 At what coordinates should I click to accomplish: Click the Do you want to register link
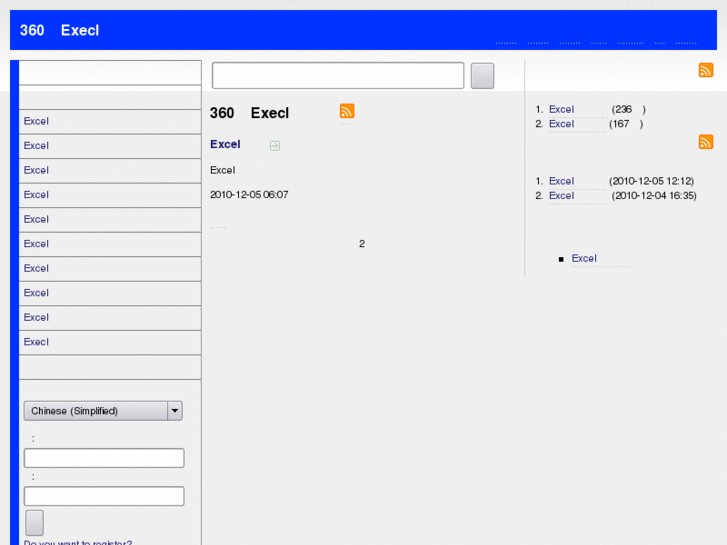(x=78, y=542)
